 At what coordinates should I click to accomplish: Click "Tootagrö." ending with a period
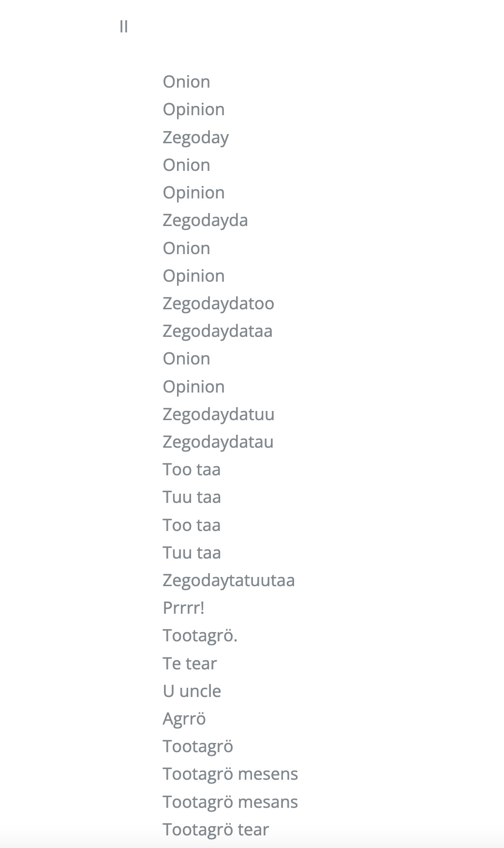[x=200, y=636]
